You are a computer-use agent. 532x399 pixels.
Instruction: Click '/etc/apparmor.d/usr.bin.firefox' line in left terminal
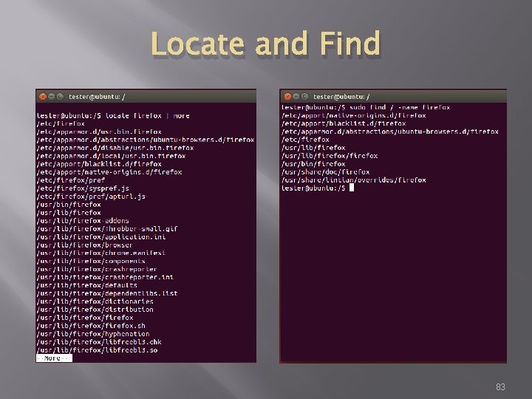99,132
